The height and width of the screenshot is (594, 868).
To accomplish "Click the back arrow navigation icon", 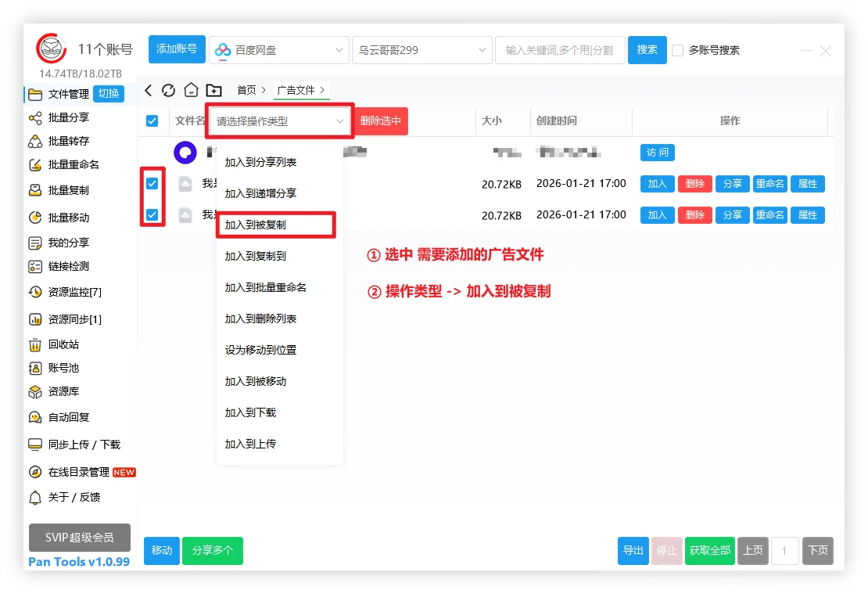I will tap(149, 91).
